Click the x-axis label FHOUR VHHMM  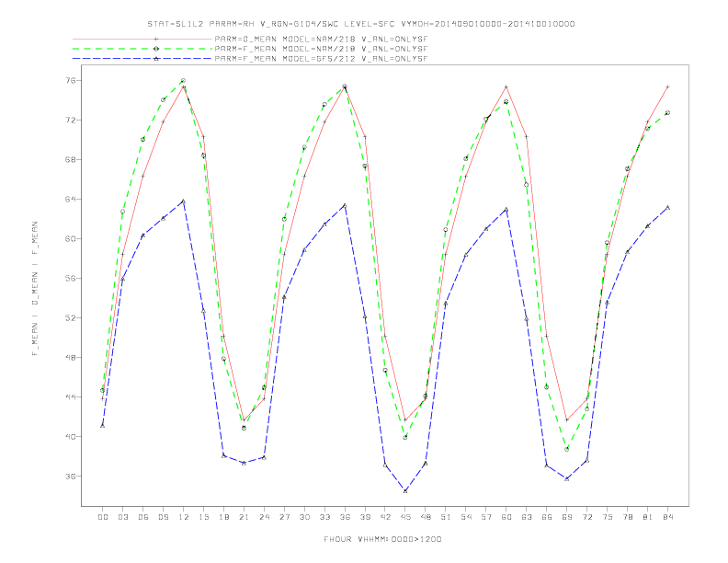(x=383, y=539)
